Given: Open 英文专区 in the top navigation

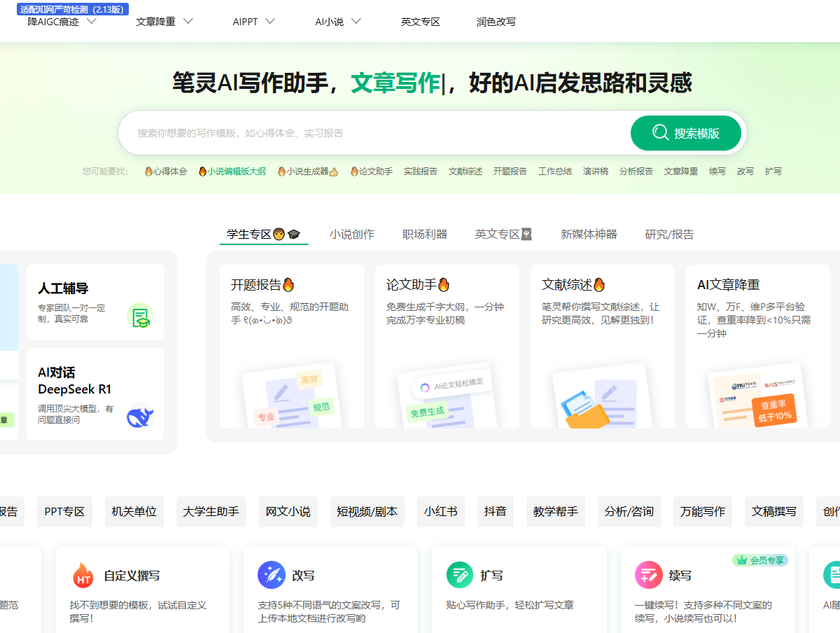Looking at the screenshot, I should 420,22.
